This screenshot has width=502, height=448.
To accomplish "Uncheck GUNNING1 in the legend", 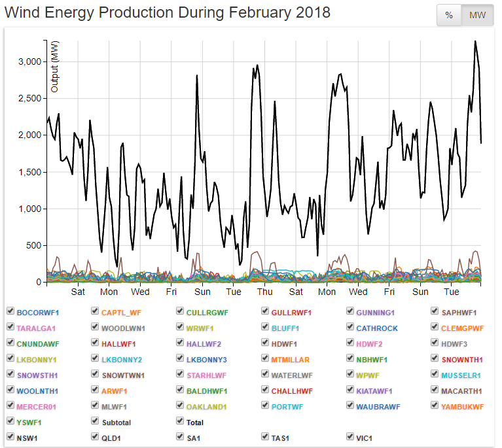I will (x=350, y=312).
